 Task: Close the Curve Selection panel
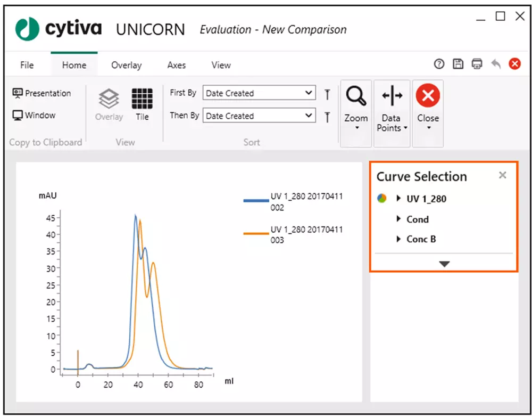pos(502,175)
